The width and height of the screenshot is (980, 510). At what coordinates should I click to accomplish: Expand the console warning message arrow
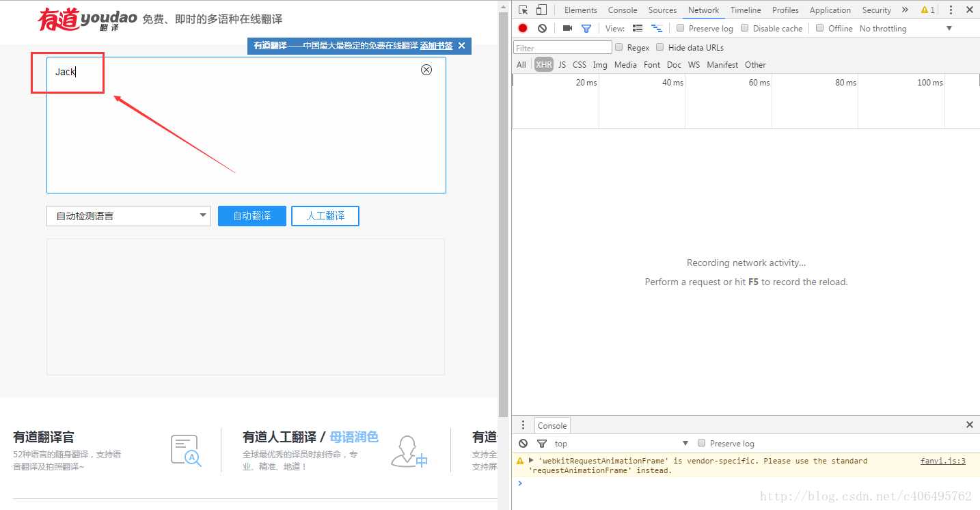[x=531, y=460]
